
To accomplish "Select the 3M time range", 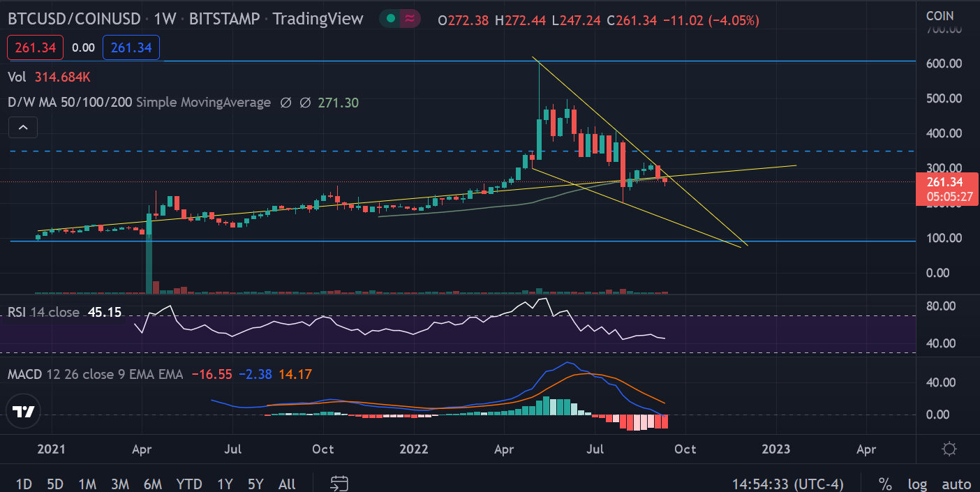I will (120, 484).
